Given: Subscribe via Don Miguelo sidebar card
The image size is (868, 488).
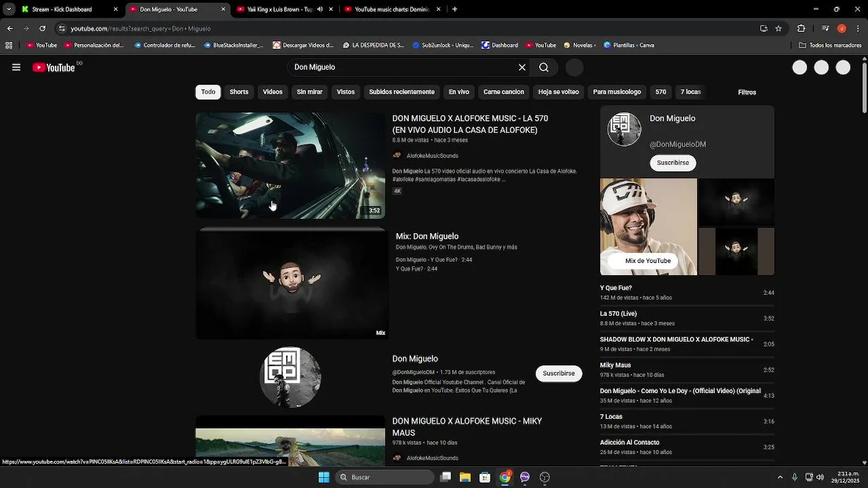Looking at the screenshot, I should click(x=673, y=163).
